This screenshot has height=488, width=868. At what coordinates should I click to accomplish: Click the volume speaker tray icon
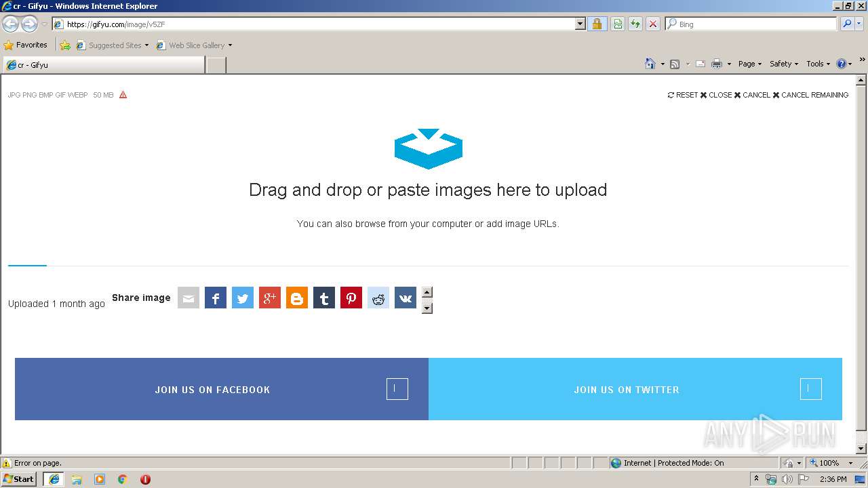point(787,479)
